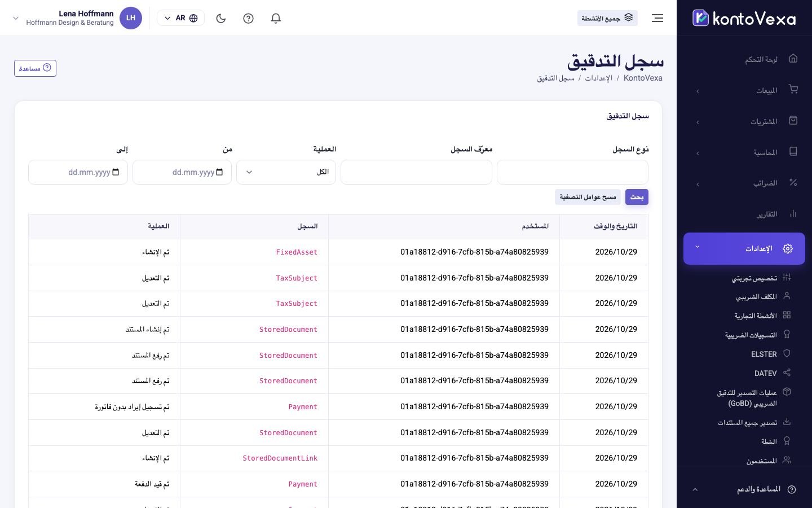Expand the user account chevron near Lena Hoffmann

point(16,18)
